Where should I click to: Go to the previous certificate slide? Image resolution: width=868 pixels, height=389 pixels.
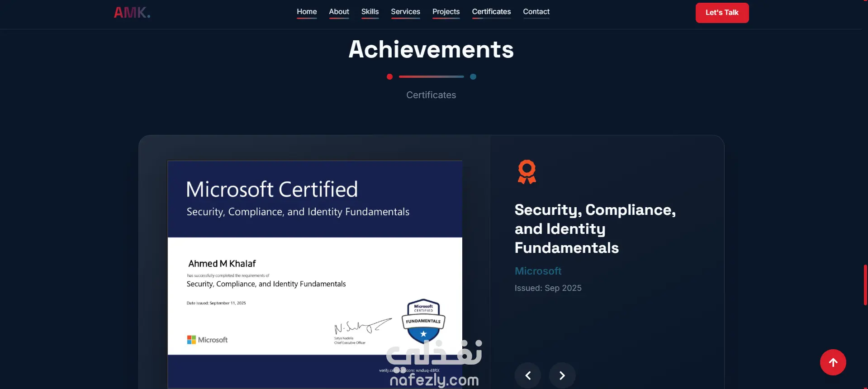coord(528,375)
